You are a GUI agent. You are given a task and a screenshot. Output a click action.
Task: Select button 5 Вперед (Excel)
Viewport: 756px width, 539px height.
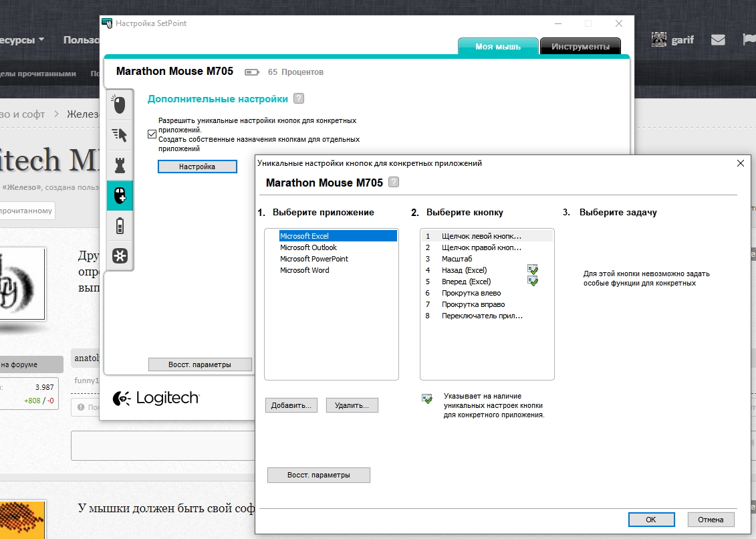tap(487, 282)
